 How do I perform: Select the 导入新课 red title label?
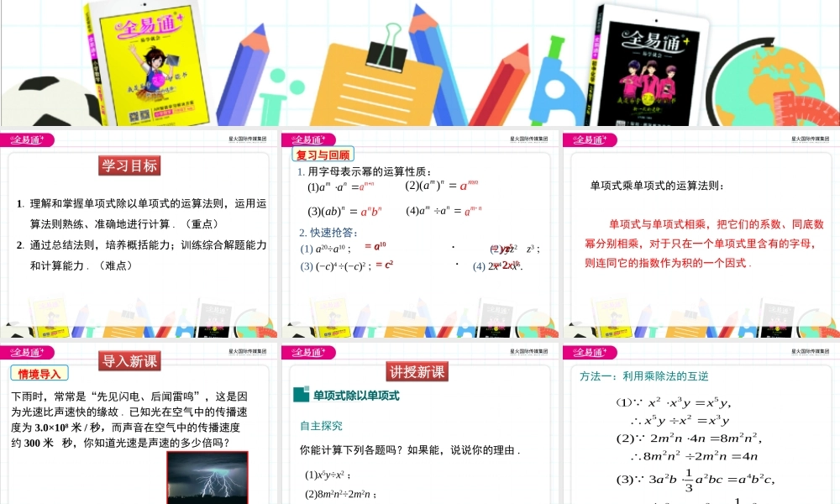click(129, 361)
